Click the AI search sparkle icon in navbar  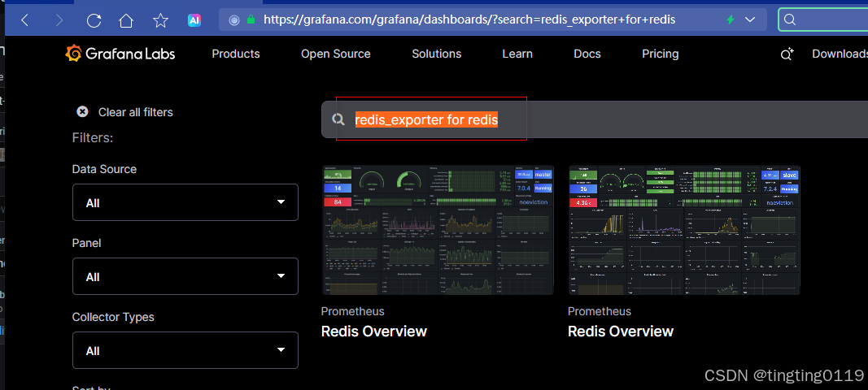pyautogui.click(x=787, y=54)
